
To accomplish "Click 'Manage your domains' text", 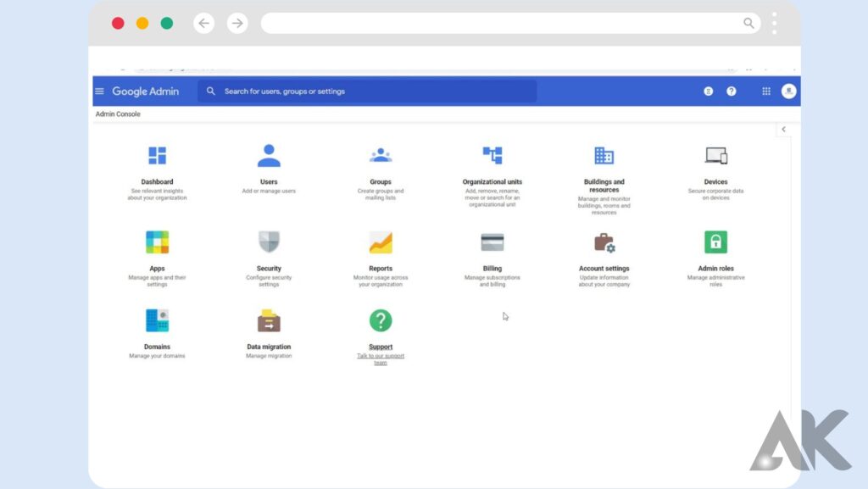I will pyautogui.click(x=157, y=356).
